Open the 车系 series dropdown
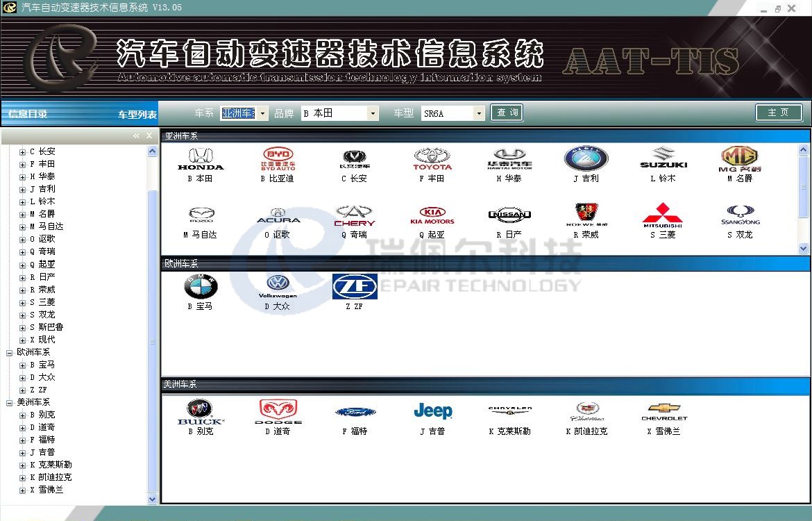 coord(262,113)
